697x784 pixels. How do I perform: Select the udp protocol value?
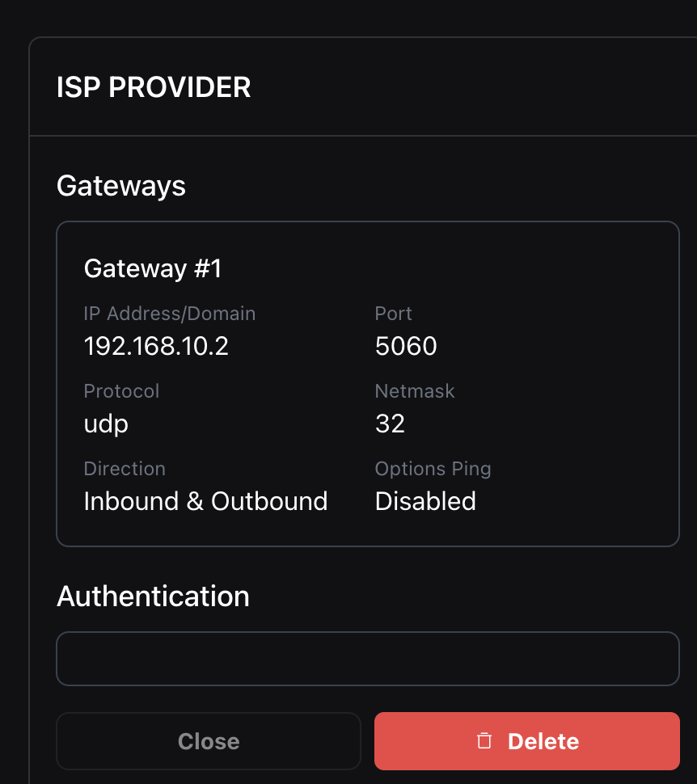pos(106,424)
